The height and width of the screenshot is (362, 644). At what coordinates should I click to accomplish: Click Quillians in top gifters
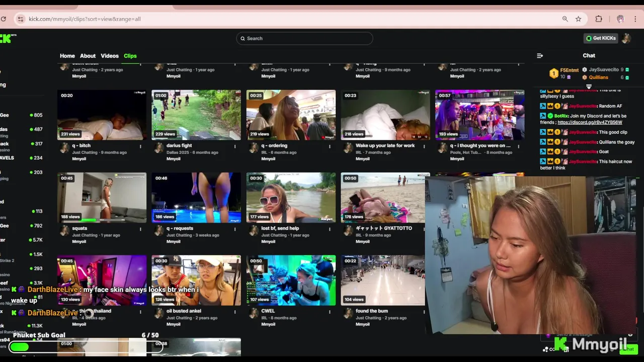(x=599, y=77)
